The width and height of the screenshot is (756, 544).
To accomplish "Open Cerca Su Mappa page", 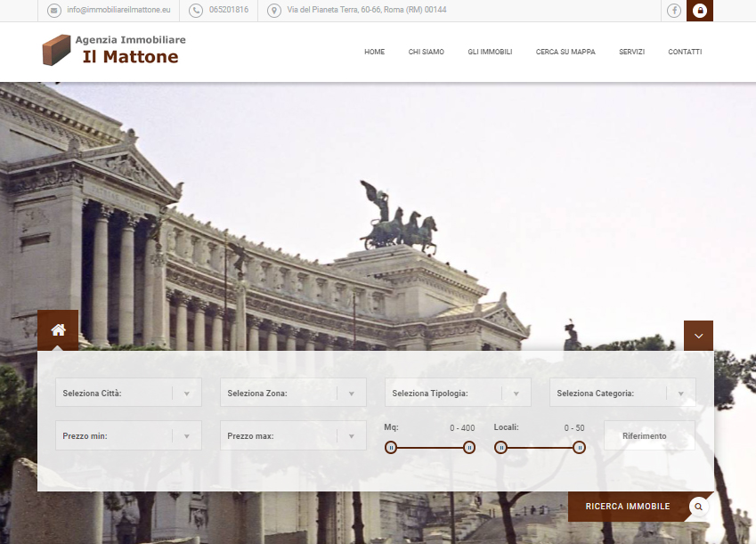I will 565,52.
